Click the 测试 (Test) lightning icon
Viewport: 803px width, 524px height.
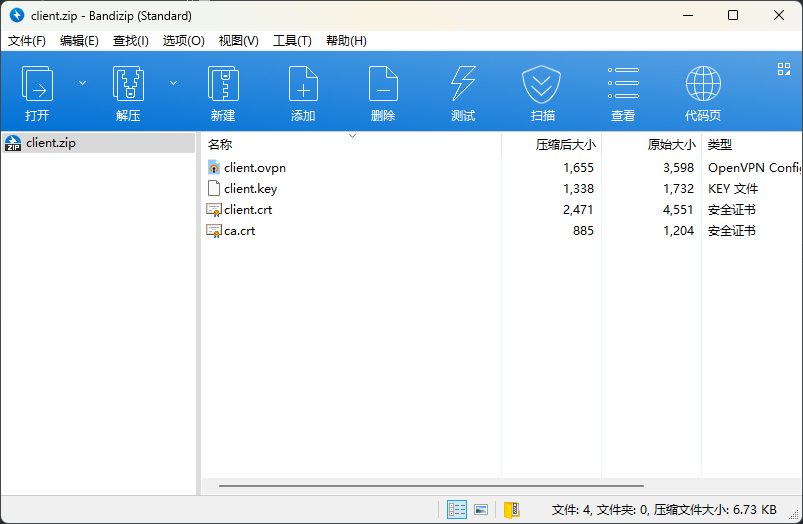(x=463, y=83)
